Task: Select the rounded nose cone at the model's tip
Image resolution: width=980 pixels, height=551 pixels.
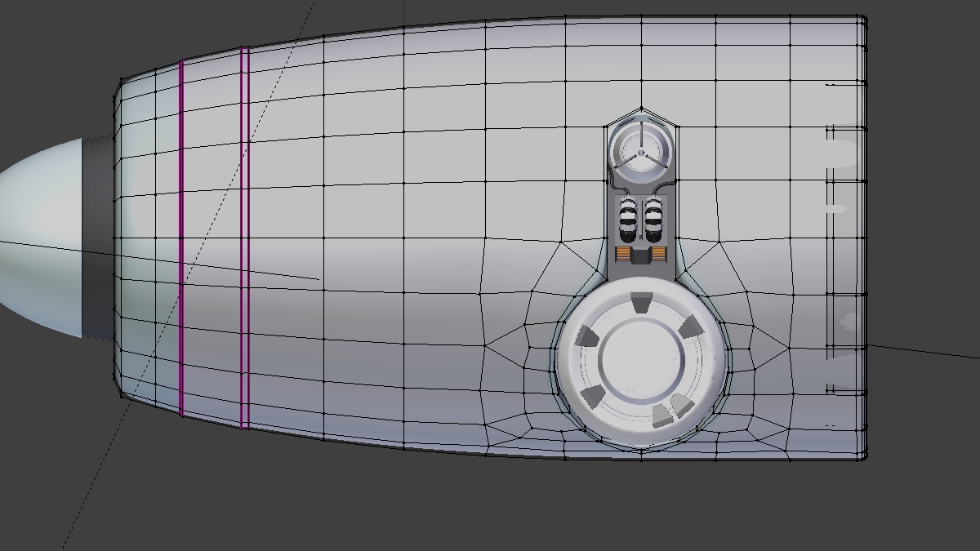Action: 41,238
